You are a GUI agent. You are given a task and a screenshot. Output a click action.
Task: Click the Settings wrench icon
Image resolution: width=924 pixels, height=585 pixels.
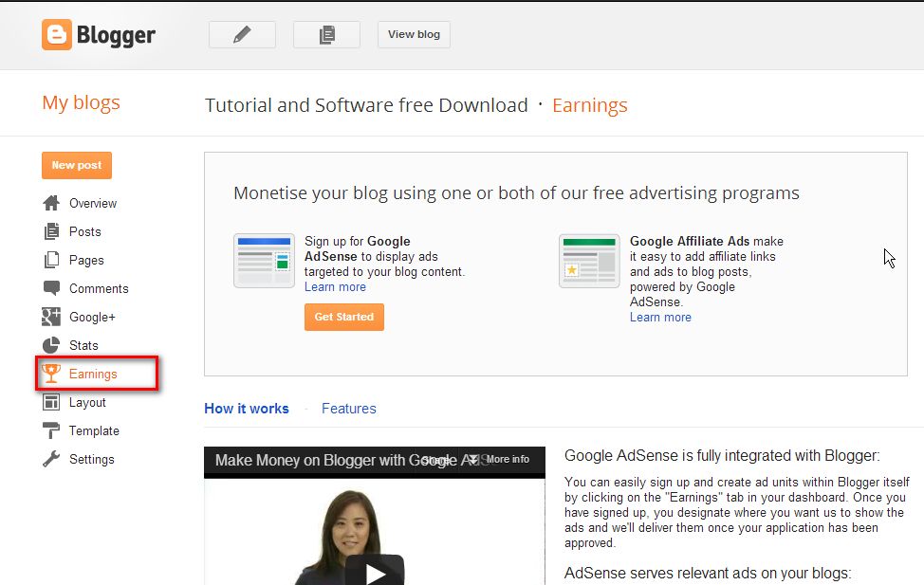click(51, 459)
